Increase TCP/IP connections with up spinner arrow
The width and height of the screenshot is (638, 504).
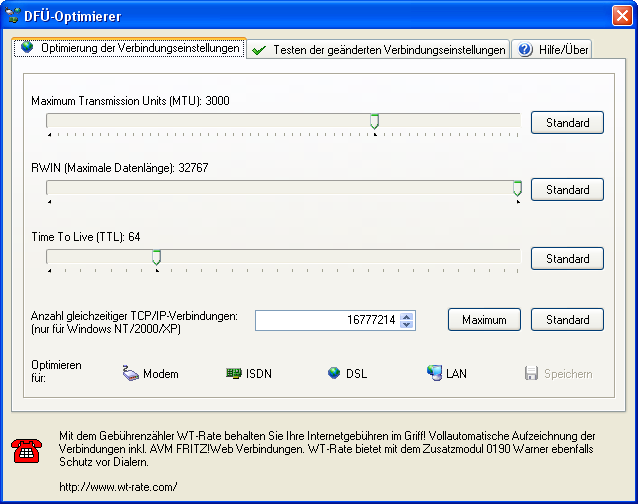click(406, 316)
